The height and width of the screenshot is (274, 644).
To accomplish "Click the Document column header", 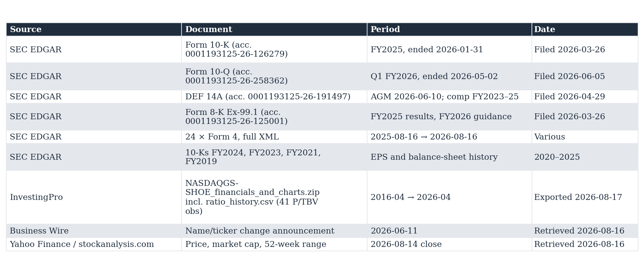I will click(274, 30).
